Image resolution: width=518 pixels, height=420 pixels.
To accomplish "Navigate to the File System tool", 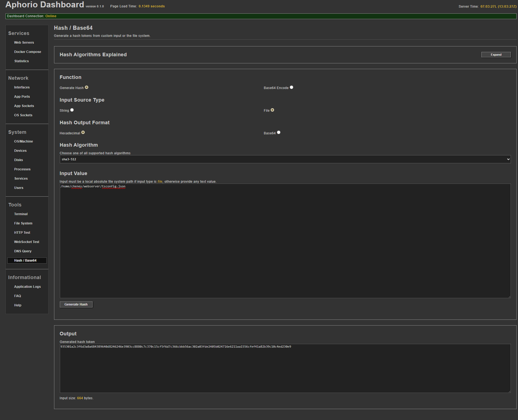I will (x=23, y=223).
